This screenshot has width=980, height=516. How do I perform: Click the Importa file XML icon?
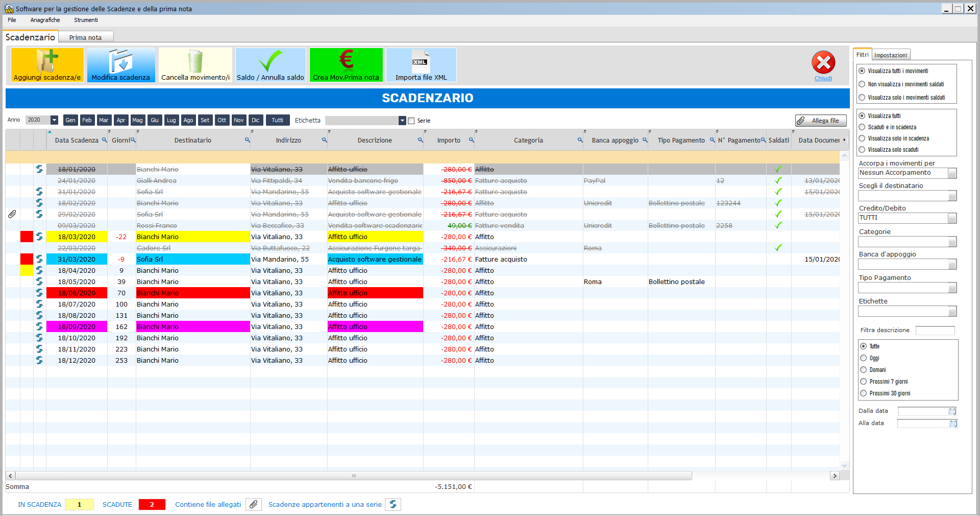coord(421,61)
